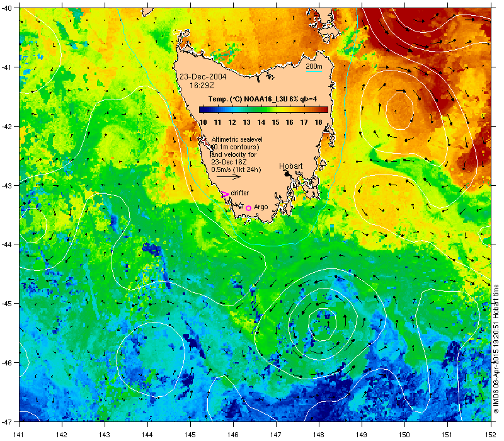Viewport: 504px width, 441px height.
Task: Click the '0.5m/s (1kt 24h)' text
Action: click(x=236, y=169)
